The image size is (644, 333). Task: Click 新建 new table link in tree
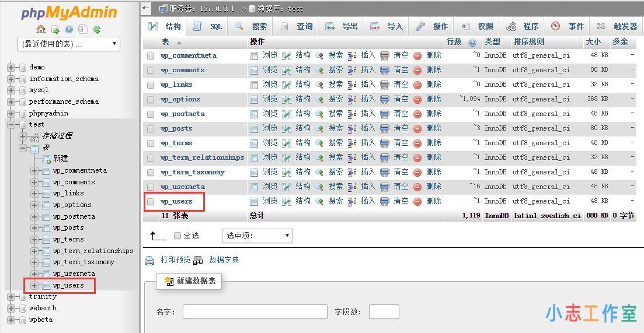61,159
